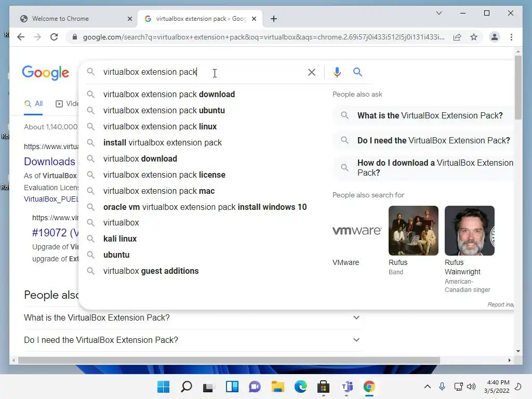This screenshot has width=532, height=399.
Task: Open the tray volume control
Action: pos(471,387)
